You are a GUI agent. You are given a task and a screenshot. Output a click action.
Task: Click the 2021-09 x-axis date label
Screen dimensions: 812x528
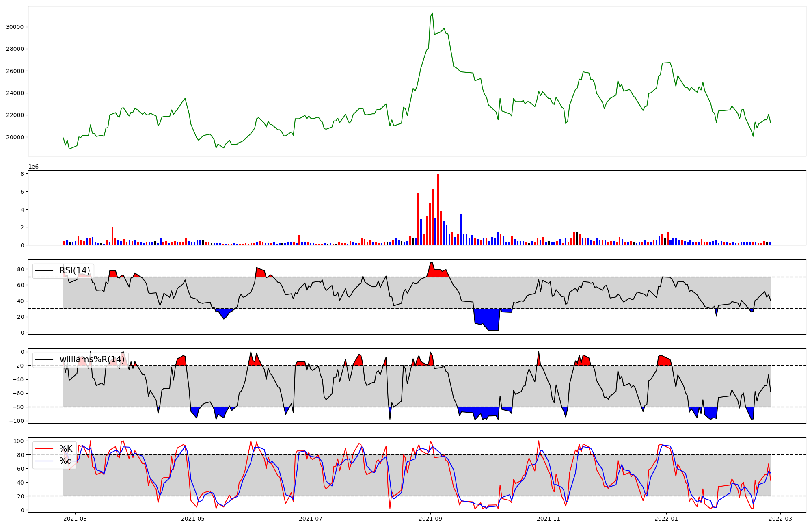pyautogui.click(x=430, y=519)
